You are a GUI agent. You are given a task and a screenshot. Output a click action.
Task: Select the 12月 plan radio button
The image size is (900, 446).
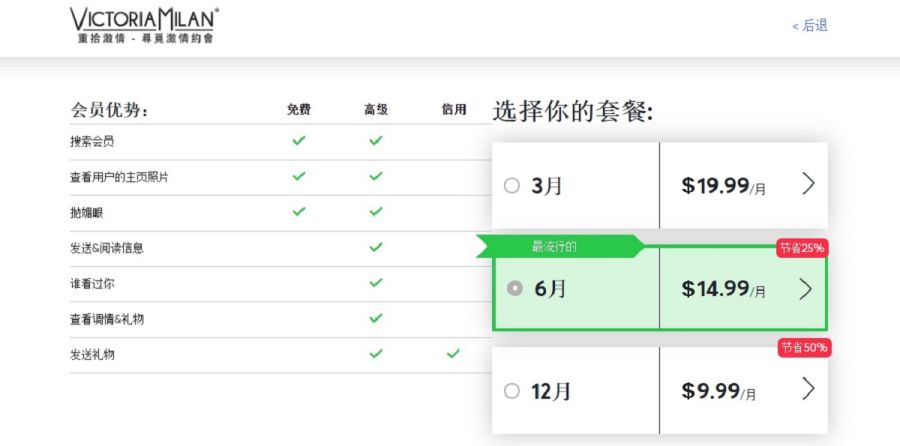[x=512, y=391]
